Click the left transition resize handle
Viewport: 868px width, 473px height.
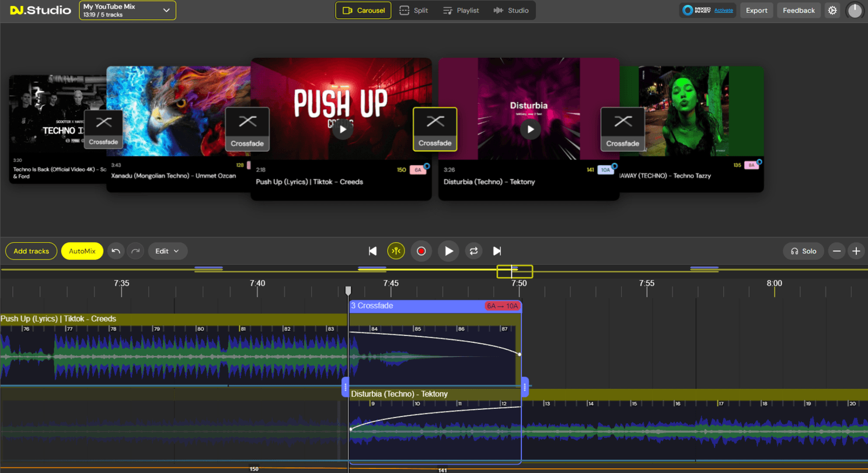click(346, 387)
